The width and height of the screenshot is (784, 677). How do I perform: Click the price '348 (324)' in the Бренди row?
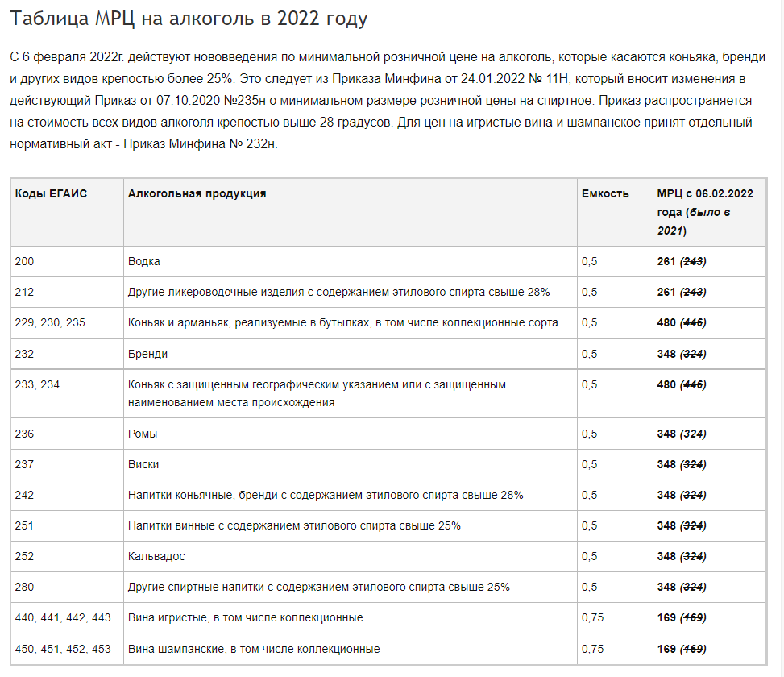710,354
